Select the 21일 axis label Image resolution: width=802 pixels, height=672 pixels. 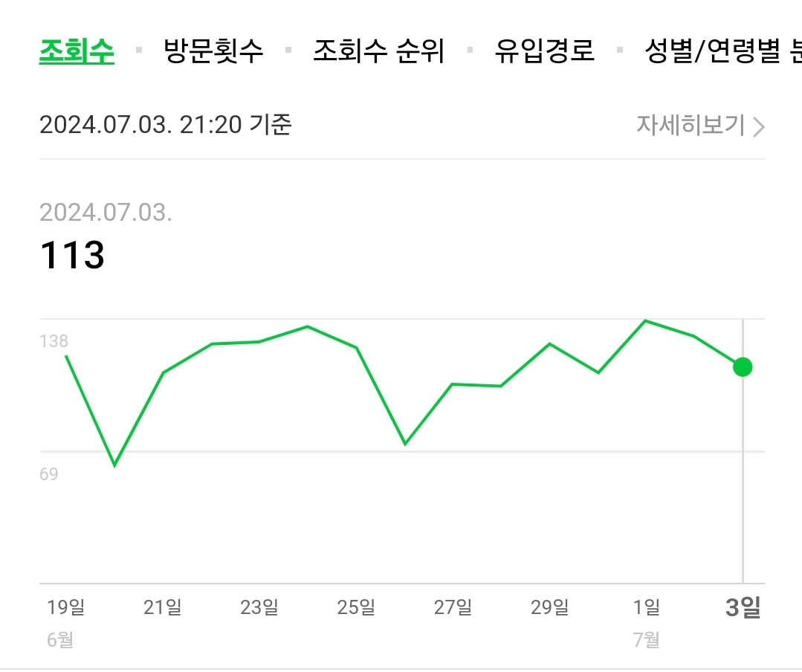[x=164, y=606]
